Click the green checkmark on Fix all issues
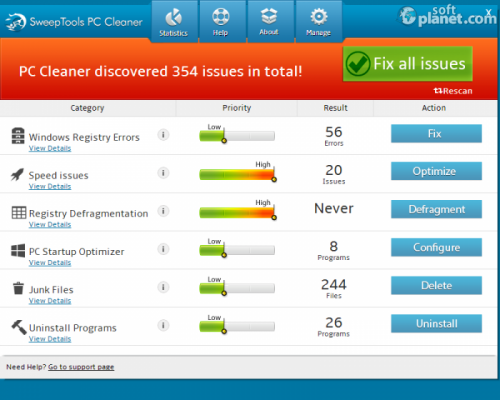Screen dimensions: 500x400 (x=358, y=64)
